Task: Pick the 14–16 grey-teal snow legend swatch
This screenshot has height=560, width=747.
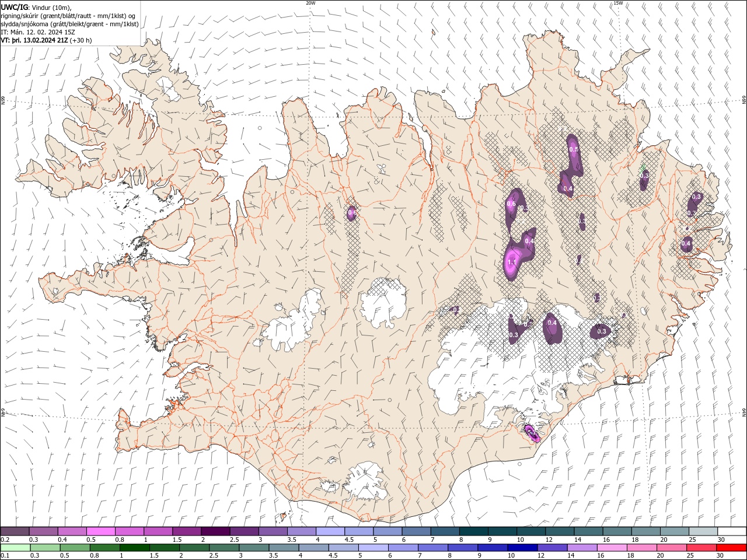Action: tap(588, 531)
